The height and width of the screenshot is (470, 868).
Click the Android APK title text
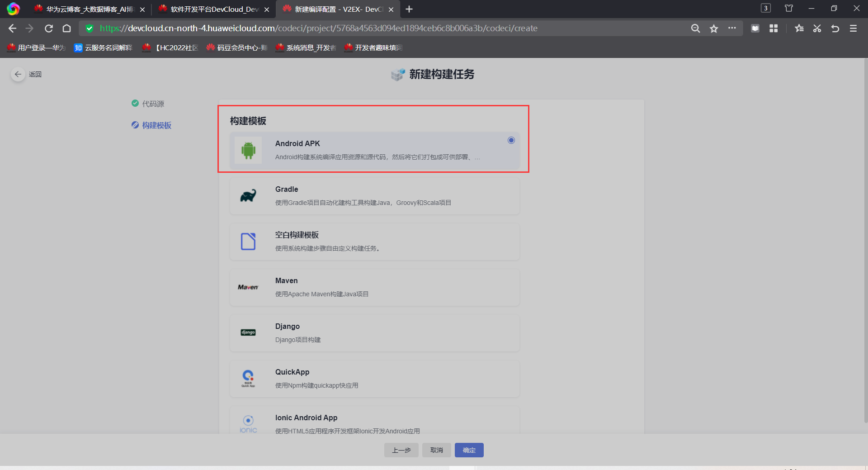point(297,143)
